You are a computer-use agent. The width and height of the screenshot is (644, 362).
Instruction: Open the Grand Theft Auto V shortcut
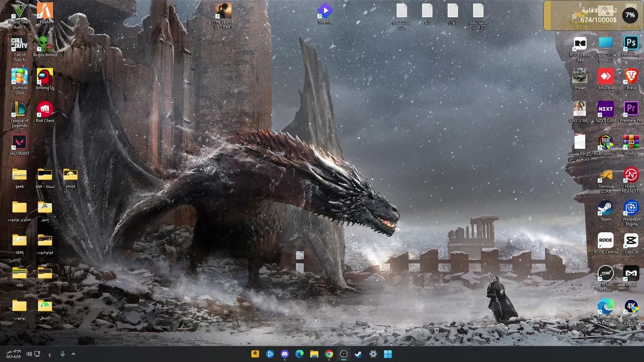[x=20, y=15]
